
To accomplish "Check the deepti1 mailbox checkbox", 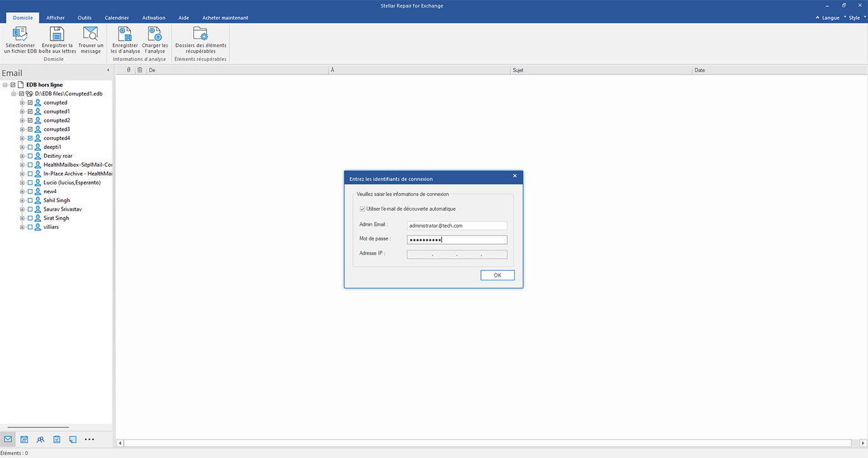I will [x=30, y=147].
